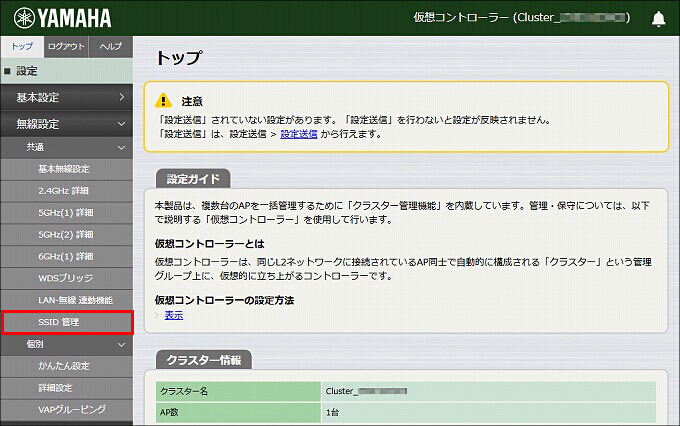
Task: Select the ログアウト tab
Action: tap(66, 46)
